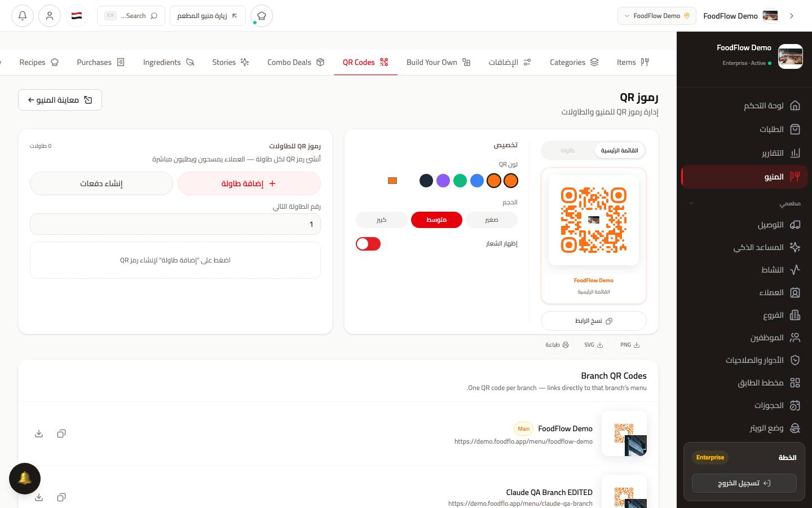
Task: Switch to the Build Your Own tab
Action: (438, 62)
